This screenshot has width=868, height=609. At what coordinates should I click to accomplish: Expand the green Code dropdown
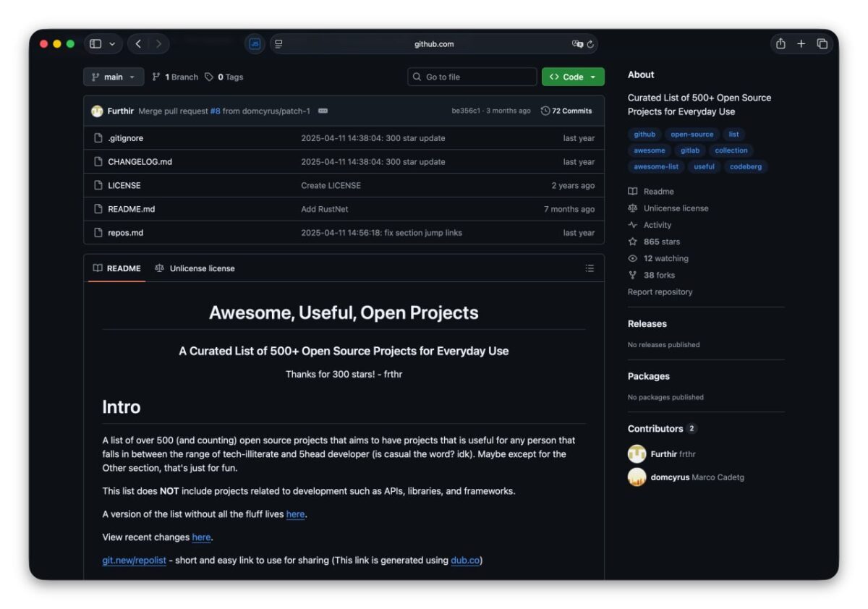pos(594,76)
